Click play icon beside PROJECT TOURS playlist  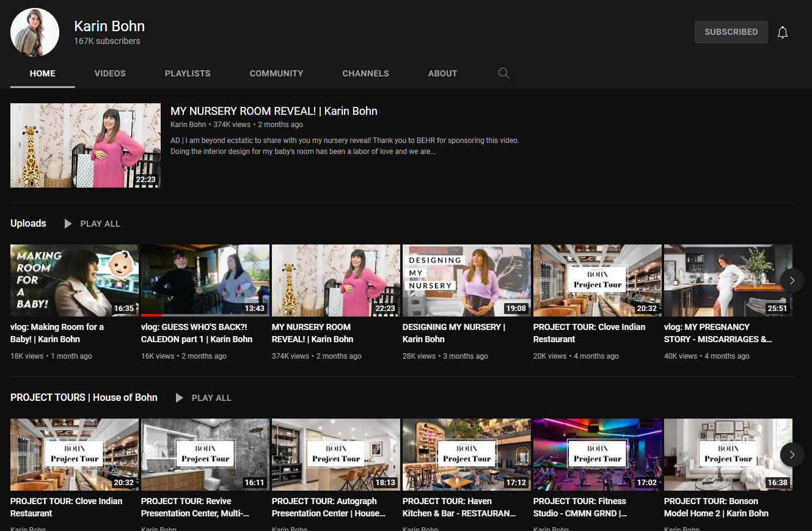(180, 398)
